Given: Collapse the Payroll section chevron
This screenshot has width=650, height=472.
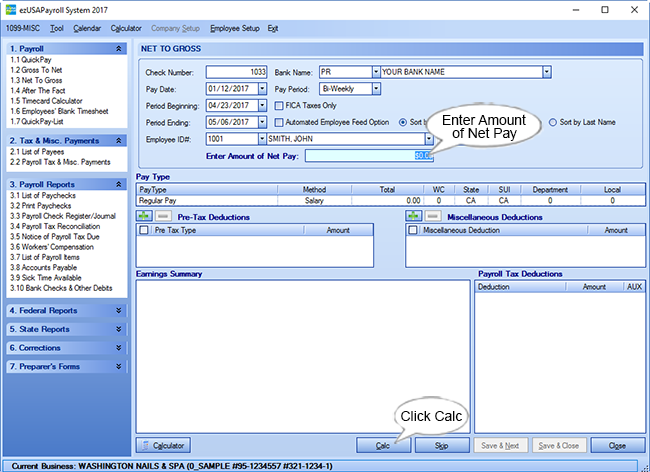Looking at the screenshot, I should click(120, 47).
